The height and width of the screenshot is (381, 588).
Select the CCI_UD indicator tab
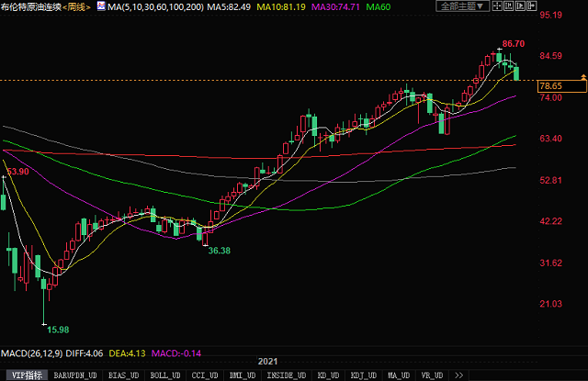pyautogui.click(x=205, y=375)
